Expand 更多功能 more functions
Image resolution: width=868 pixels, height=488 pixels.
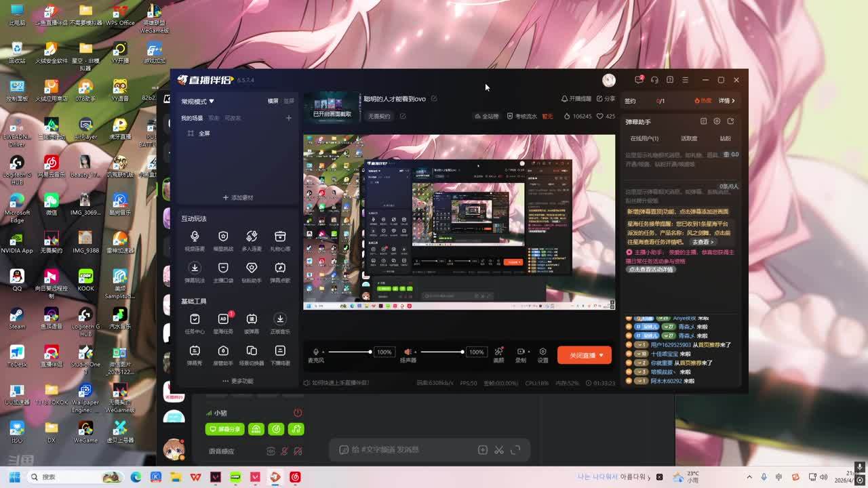pos(237,381)
